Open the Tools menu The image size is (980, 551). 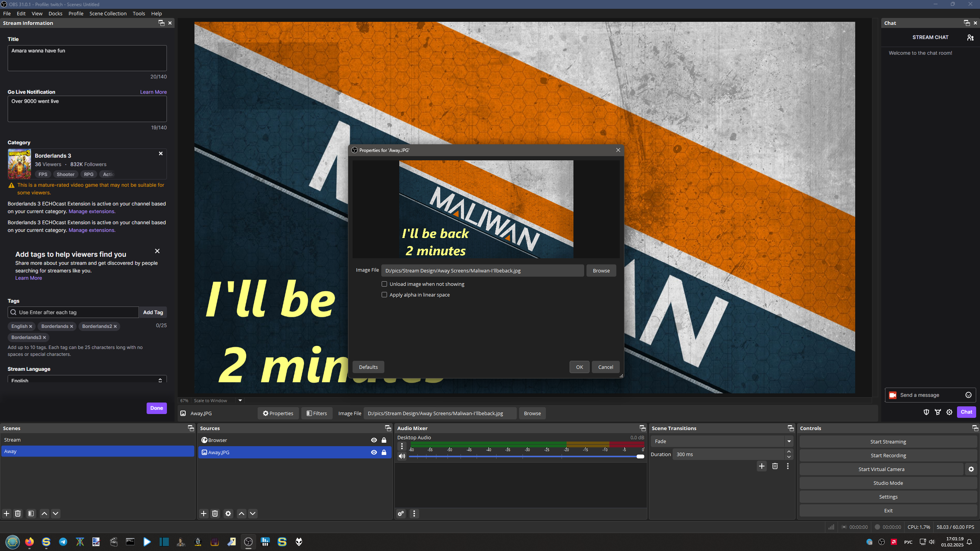point(139,13)
